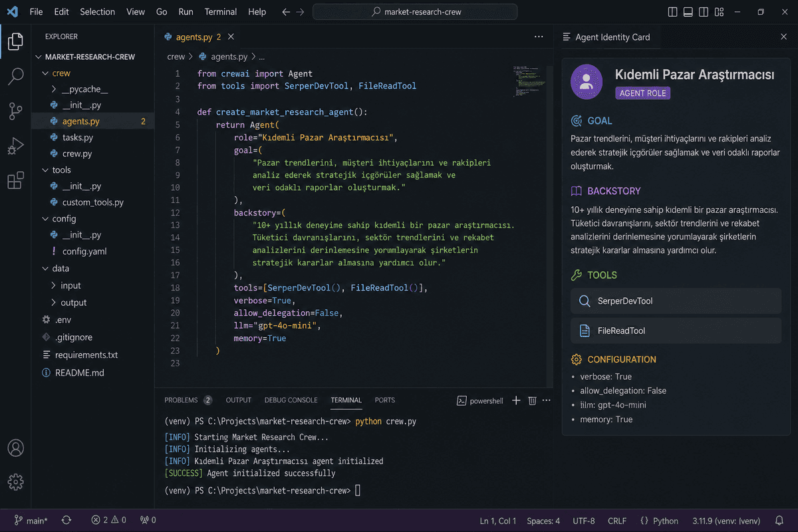Click the terminal command prompt cursor

pyautogui.click(x=358, y=491)
